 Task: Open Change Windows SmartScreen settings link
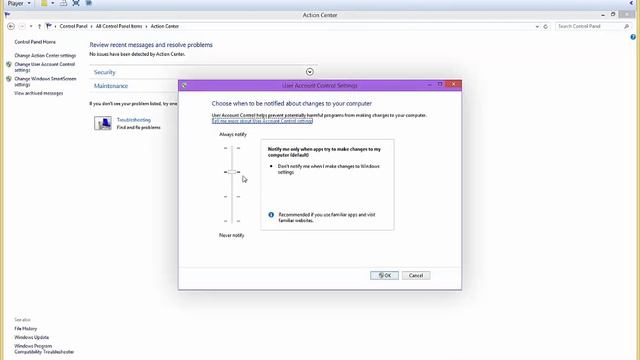coord(45,82)
